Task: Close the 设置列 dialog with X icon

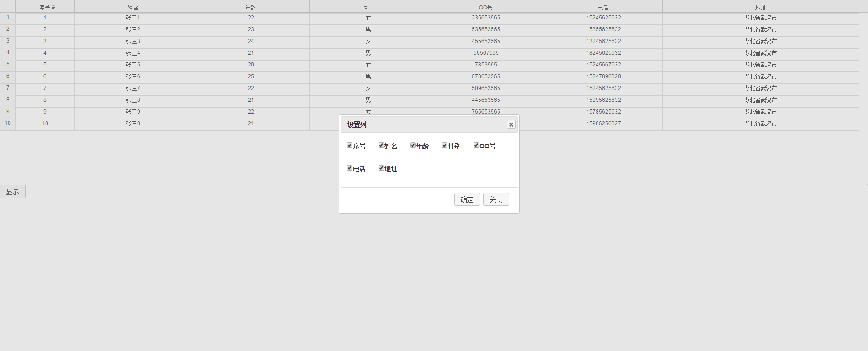Action: point(511,124)
